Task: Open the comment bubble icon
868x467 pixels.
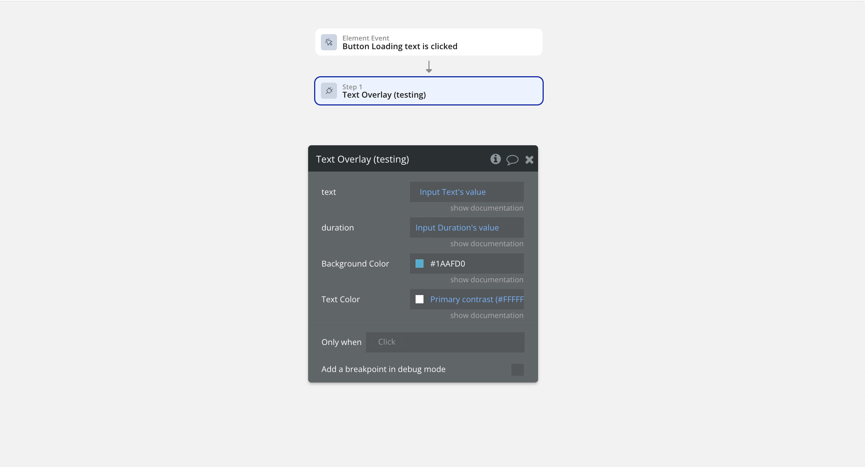Action: (512, 160)
